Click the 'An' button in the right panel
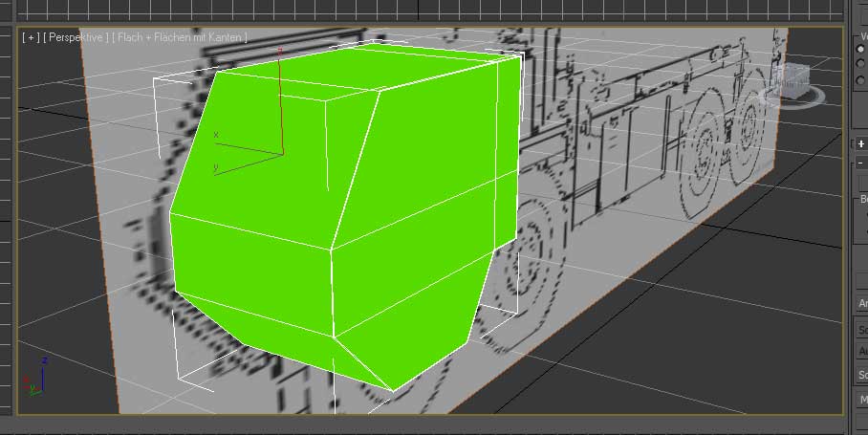The width and height of the screenshot is (868, 435). (861, 303)
